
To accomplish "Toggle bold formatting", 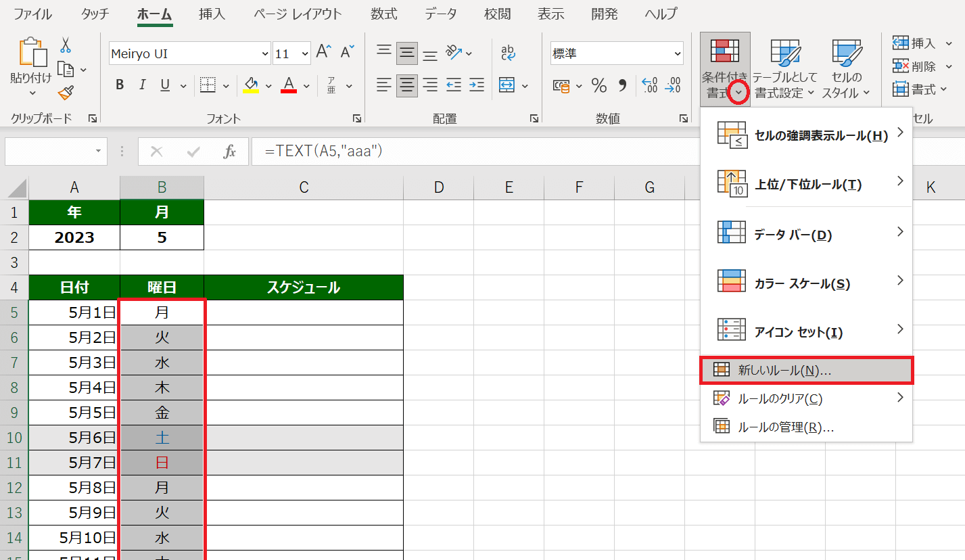I will coord(120,85).
